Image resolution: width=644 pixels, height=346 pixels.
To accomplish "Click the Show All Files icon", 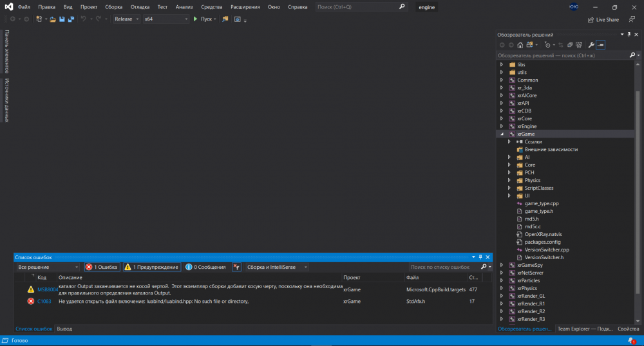I will point(580,45).
